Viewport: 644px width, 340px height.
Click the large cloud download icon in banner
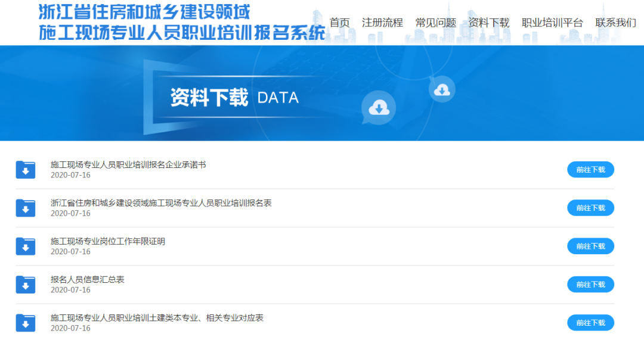pyautogui.click(x=378, y=108)
